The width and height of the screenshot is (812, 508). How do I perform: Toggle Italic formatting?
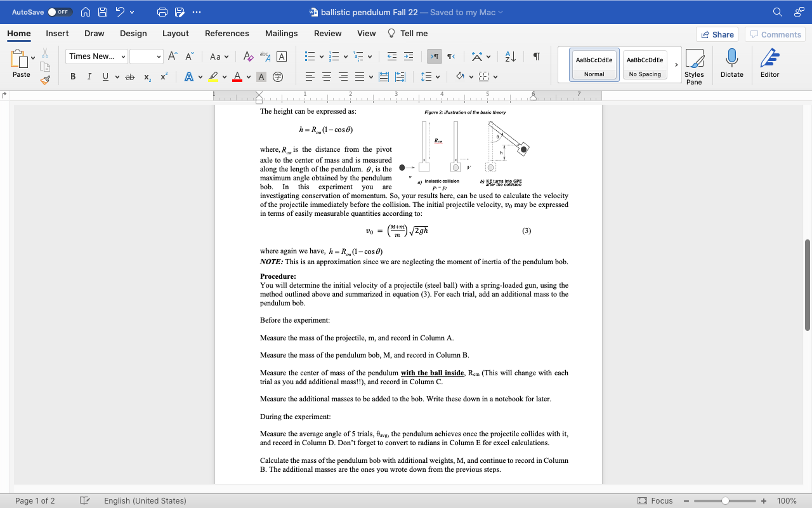(x=89, y=77)
